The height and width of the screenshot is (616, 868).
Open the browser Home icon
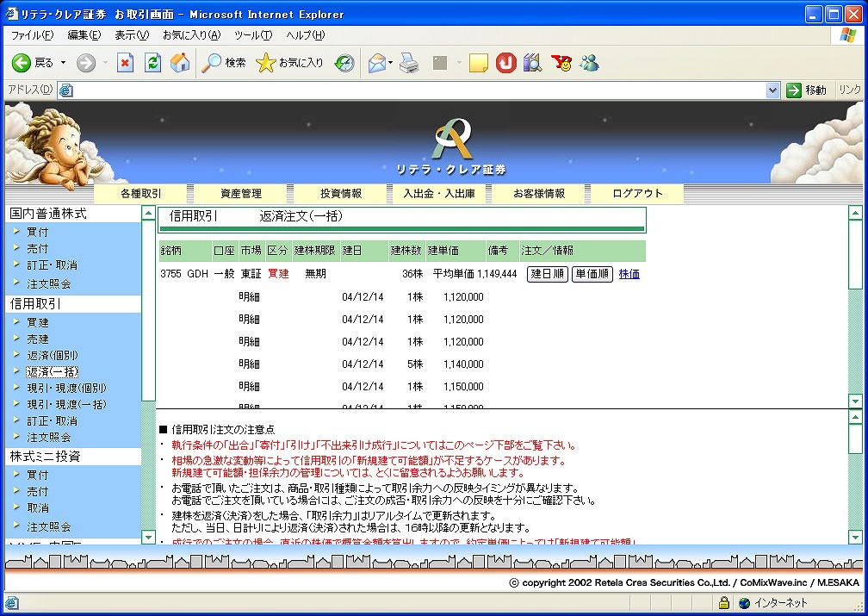click(x=179, y=63)
